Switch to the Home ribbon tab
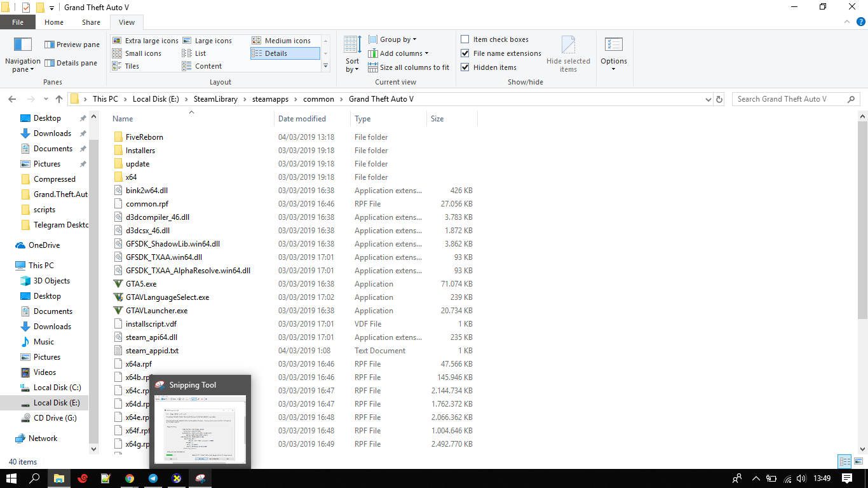Viewport: 868px width, 488px height. (x=54, y=22)
